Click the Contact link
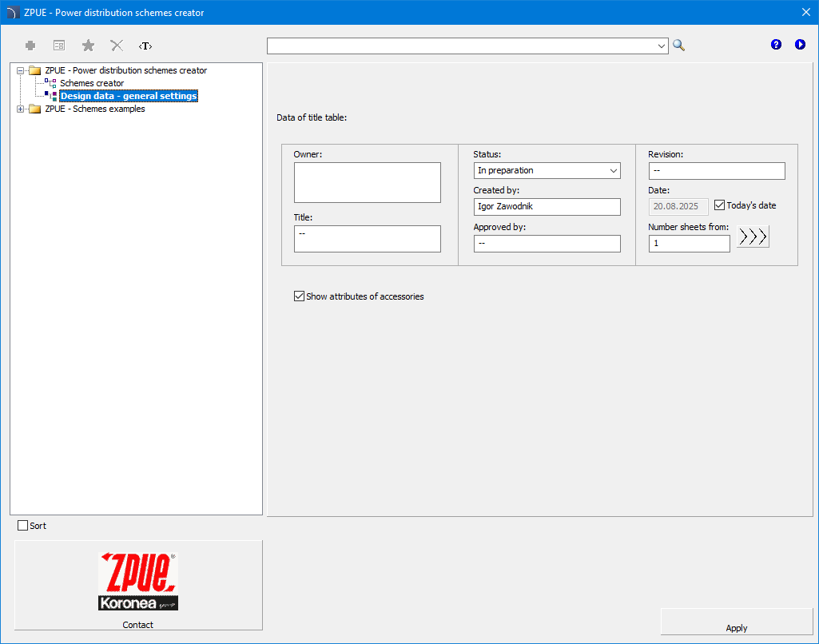Image resolution: width=819 pixels, height=644 pixels. point(138,625)
